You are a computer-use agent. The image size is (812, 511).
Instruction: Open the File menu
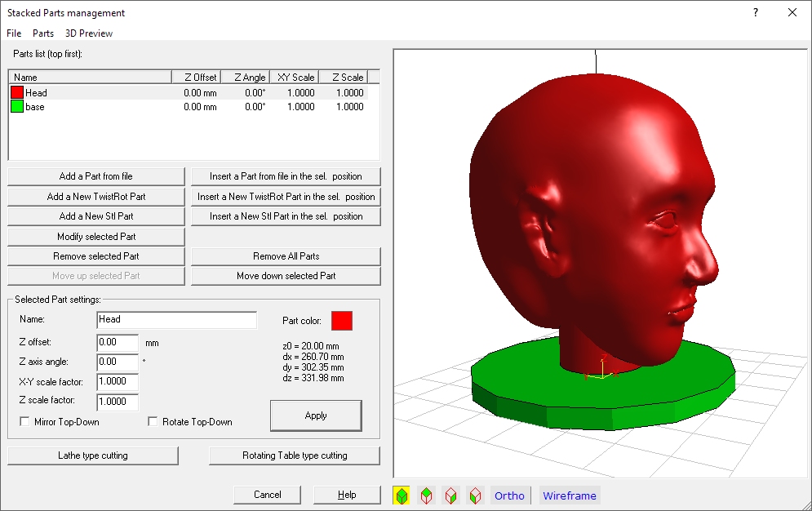point(13,33)
